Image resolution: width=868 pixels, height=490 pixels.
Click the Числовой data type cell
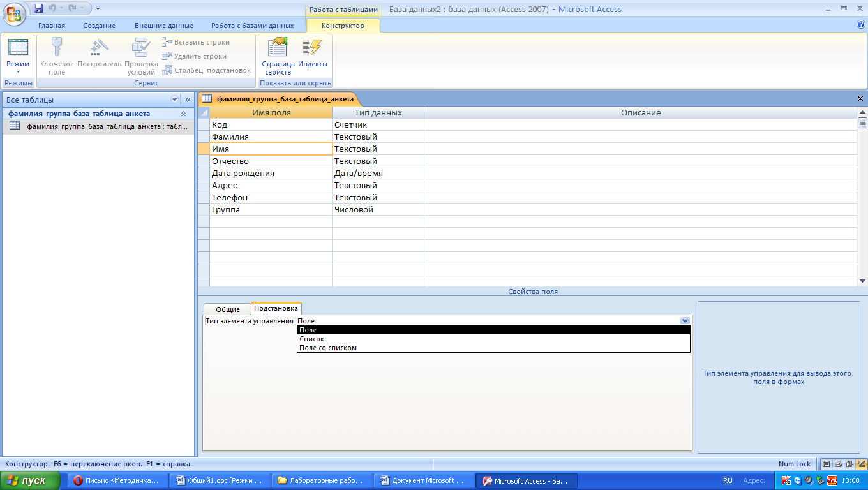378,210
